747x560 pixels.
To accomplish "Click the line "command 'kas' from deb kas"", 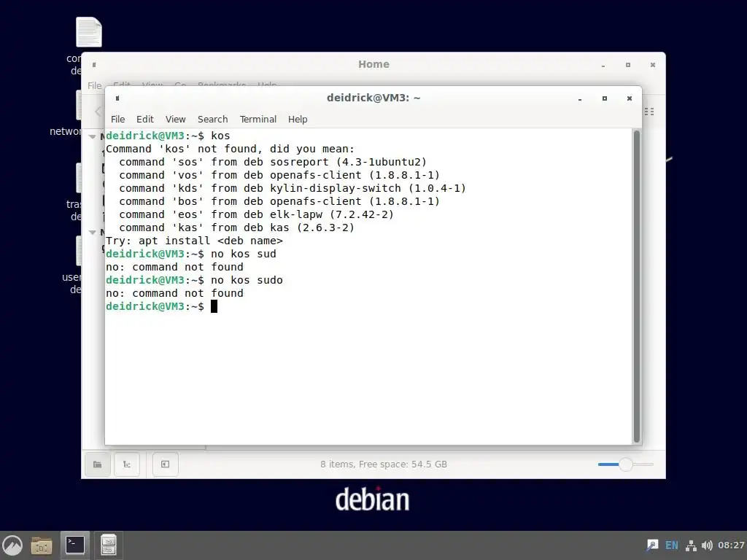I will 237,227.
